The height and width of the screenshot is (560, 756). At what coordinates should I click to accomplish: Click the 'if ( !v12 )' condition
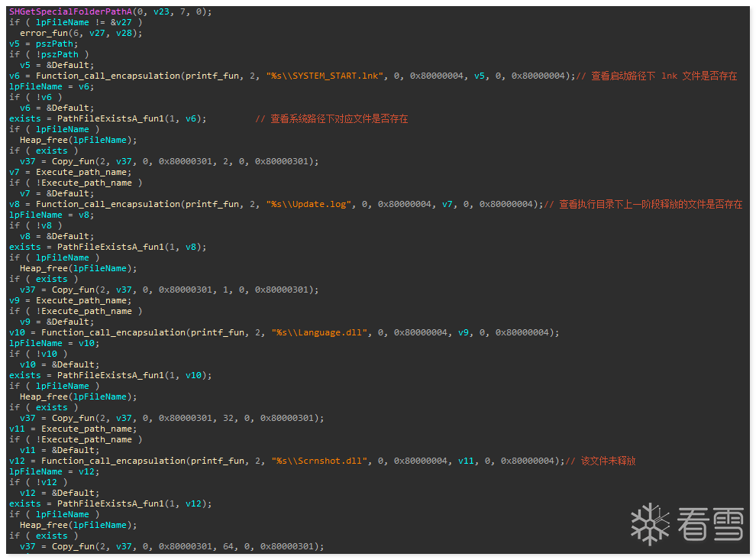coord(39,482)
